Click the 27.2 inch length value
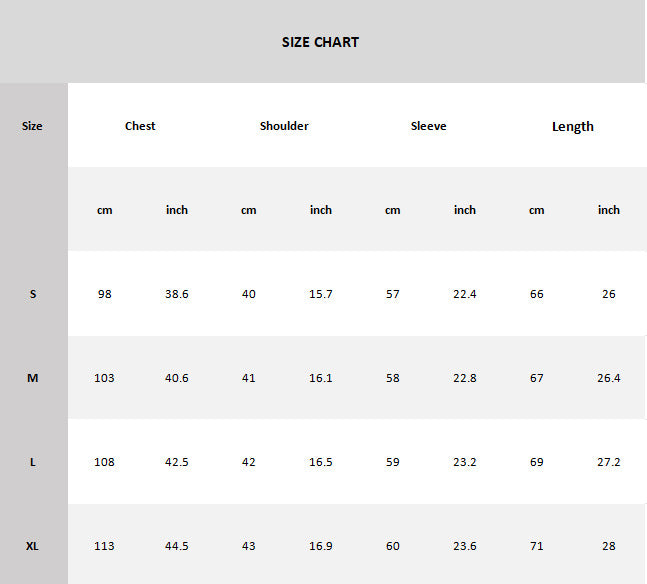Screen dimensions: 647x584 [x=609, y=462]
